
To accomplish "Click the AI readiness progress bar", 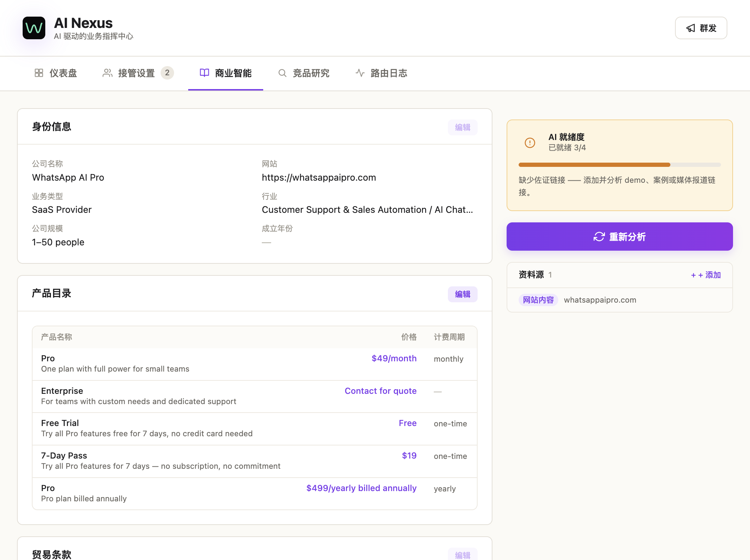I will coord(619,165).
